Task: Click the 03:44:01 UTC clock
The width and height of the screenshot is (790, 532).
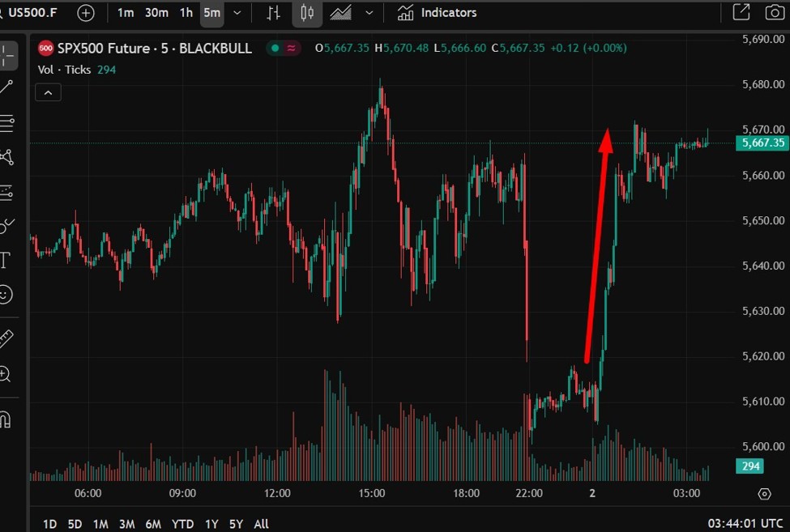Action: tap(745, 524)
